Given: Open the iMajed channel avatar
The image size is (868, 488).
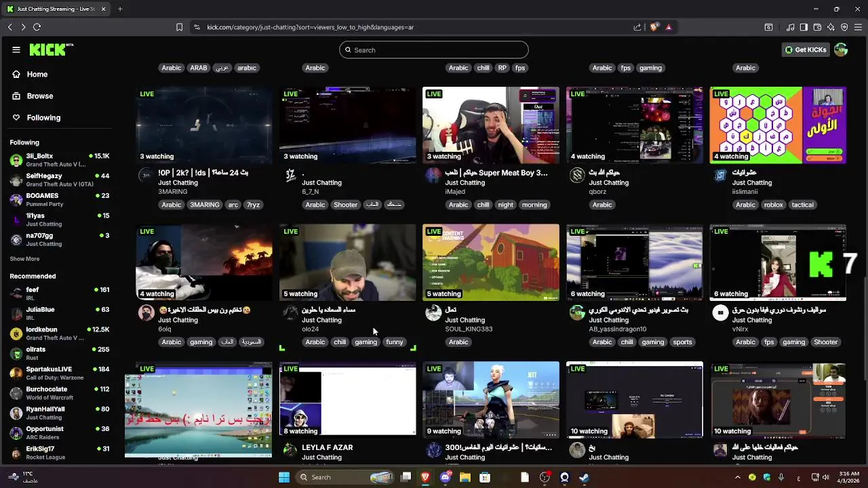Looking at the screenshot, I should (x=433, y=176).
